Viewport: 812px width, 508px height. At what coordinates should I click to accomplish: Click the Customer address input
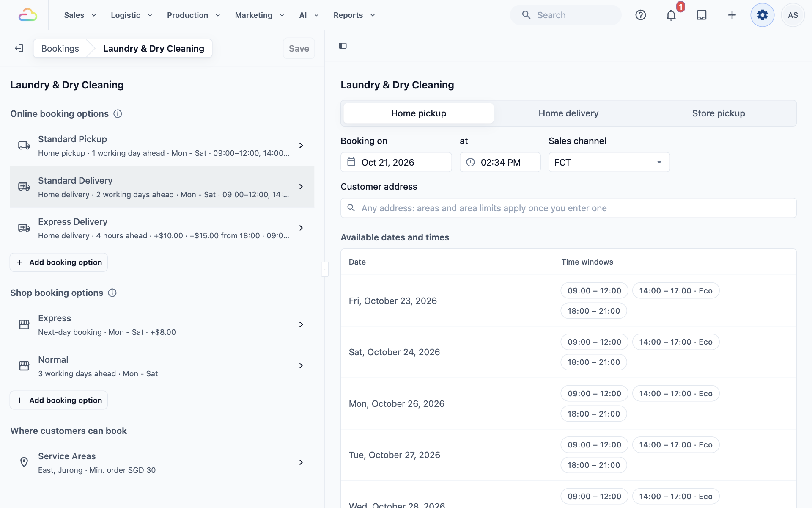(x=568, y=208)
